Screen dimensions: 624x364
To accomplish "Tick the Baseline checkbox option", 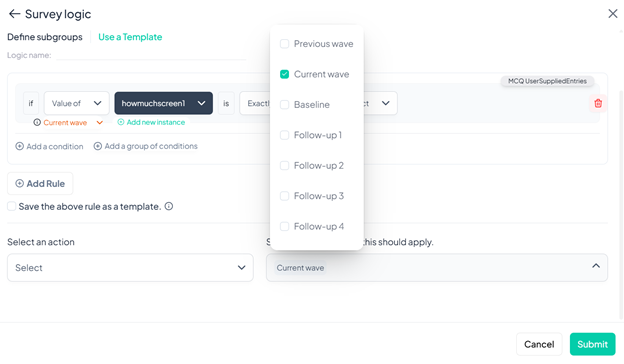I will click(284, 104).
